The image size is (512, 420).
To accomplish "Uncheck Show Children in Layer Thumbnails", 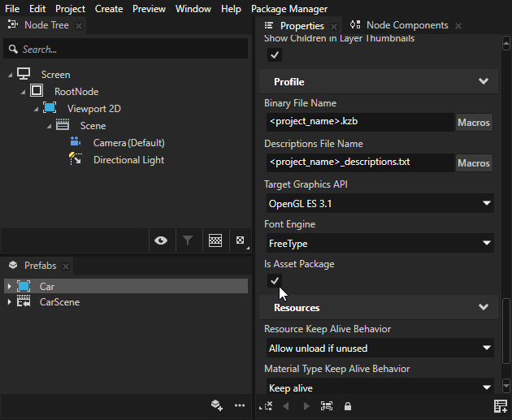I will pyautogui.click(x=275, y=54).
